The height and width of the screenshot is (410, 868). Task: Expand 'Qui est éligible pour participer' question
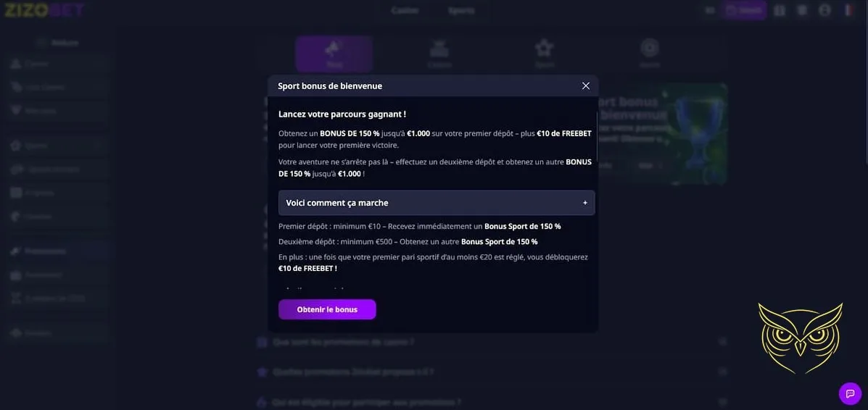click(x=366, y=402)
